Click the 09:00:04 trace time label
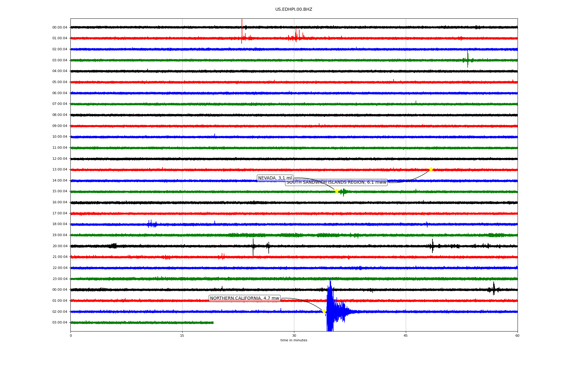The image size is (588, 368). tap(60, 126)
